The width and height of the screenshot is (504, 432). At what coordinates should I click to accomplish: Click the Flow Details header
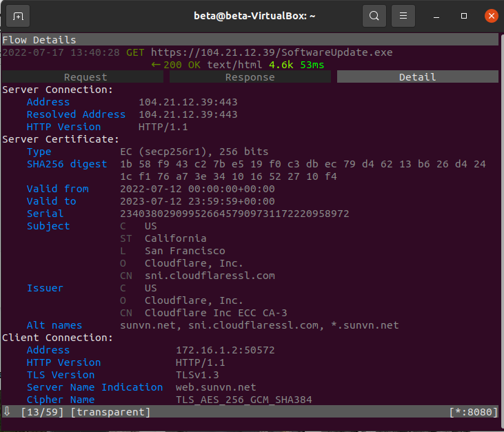coord(39,40)
